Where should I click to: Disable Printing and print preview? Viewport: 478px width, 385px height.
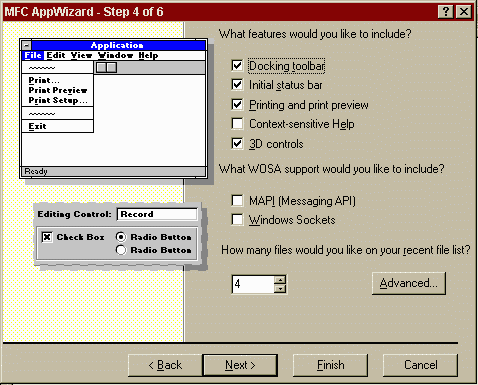pos(237,105)
